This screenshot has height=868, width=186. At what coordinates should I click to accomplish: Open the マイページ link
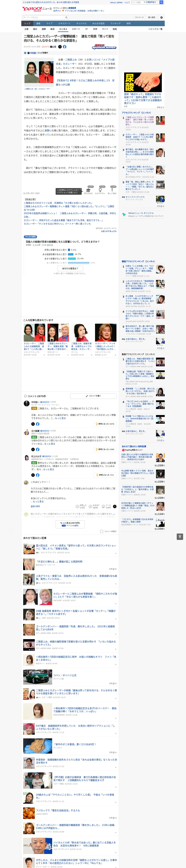click(x=139, y=17)
